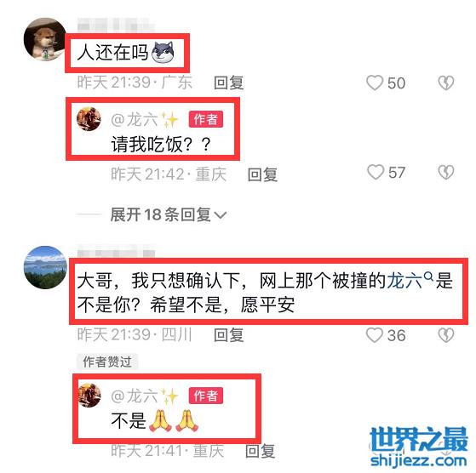Open 龙六 author avatar in second reply
The height and width of the screenshot is (473, 476).
89,395
